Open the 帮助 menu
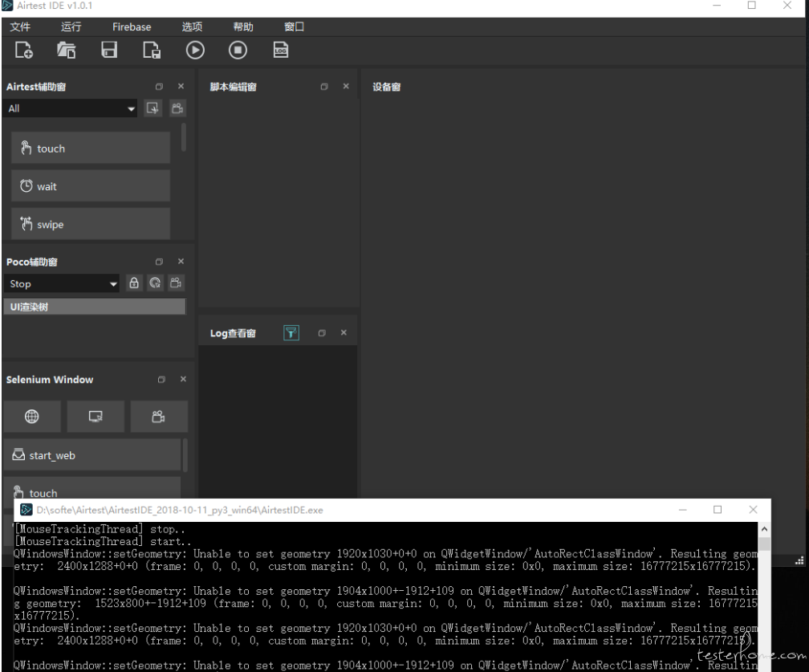809x672 pixels. point(243,26)
